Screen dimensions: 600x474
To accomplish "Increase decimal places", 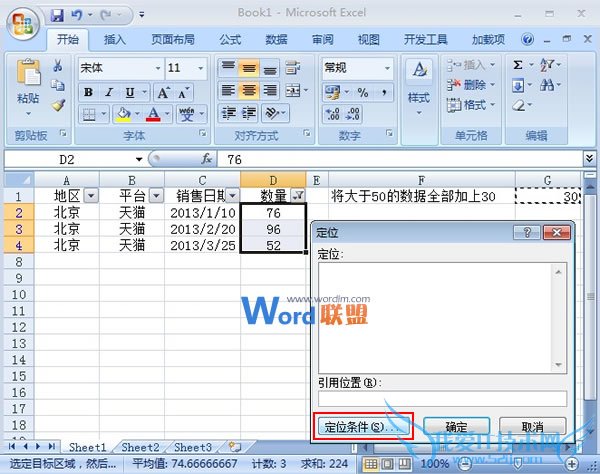I will (x=332, y=114).
